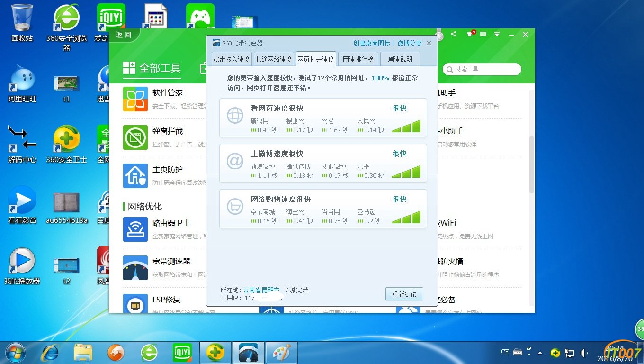Click the signal bars in 网络购物 card

coord(406,217)
